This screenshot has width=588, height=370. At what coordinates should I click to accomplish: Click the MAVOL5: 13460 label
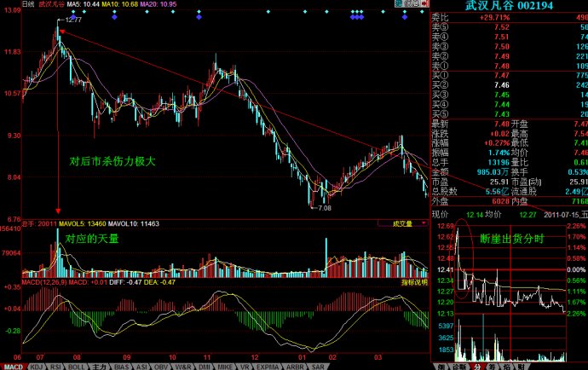pyautogui.click(x=82, y=223)
